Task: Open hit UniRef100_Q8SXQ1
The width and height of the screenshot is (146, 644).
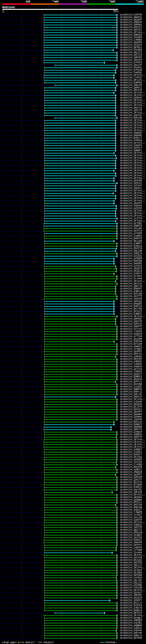Action: click(x=131, y=301)
